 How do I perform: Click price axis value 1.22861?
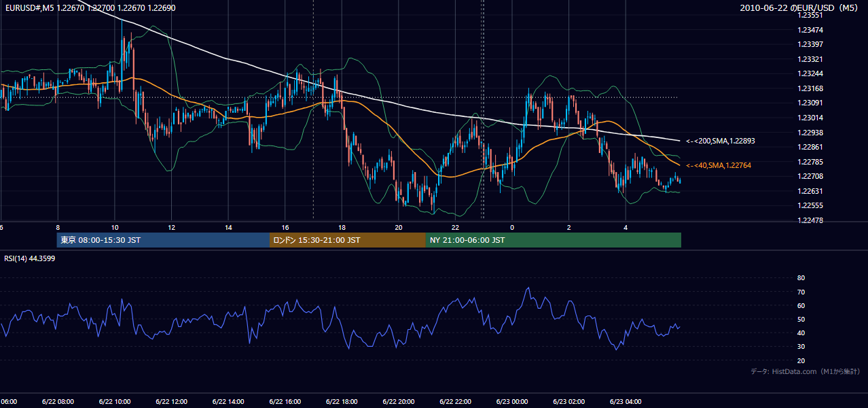tap(810, 147)
